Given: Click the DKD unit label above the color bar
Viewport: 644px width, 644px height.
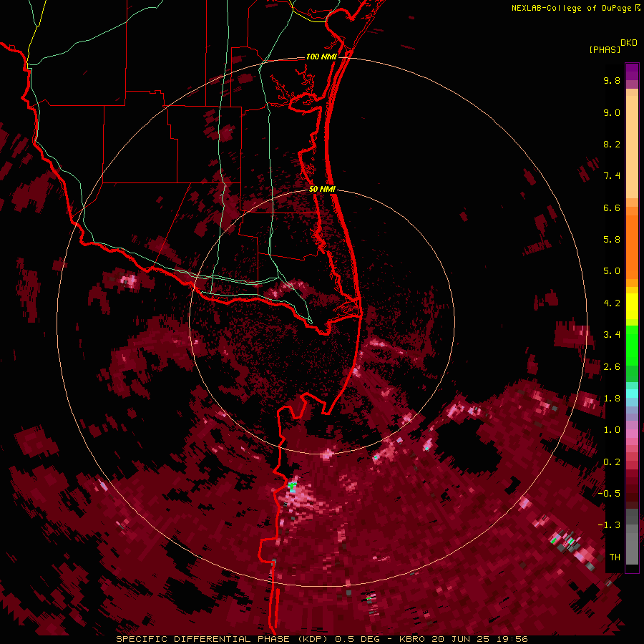Looking at the screenshot, I should (629, 43).
